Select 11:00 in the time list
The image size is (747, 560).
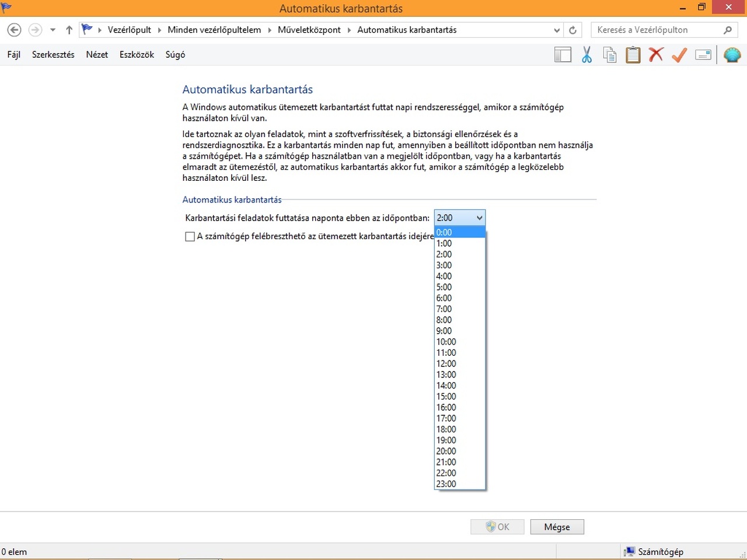[x=460, y=352]
